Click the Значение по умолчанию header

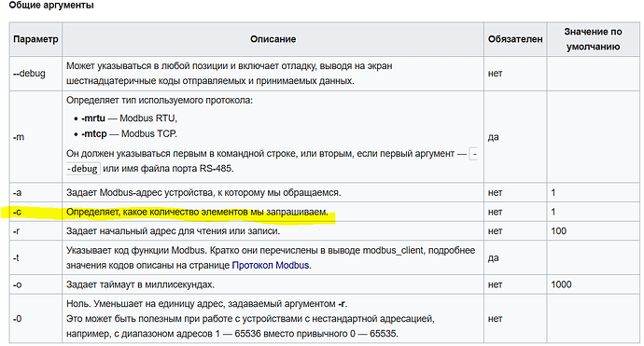(x=593, y=39)
